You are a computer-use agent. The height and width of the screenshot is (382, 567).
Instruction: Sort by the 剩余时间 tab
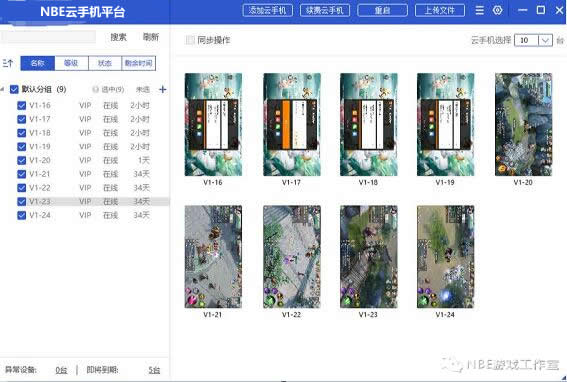(139, 63)
